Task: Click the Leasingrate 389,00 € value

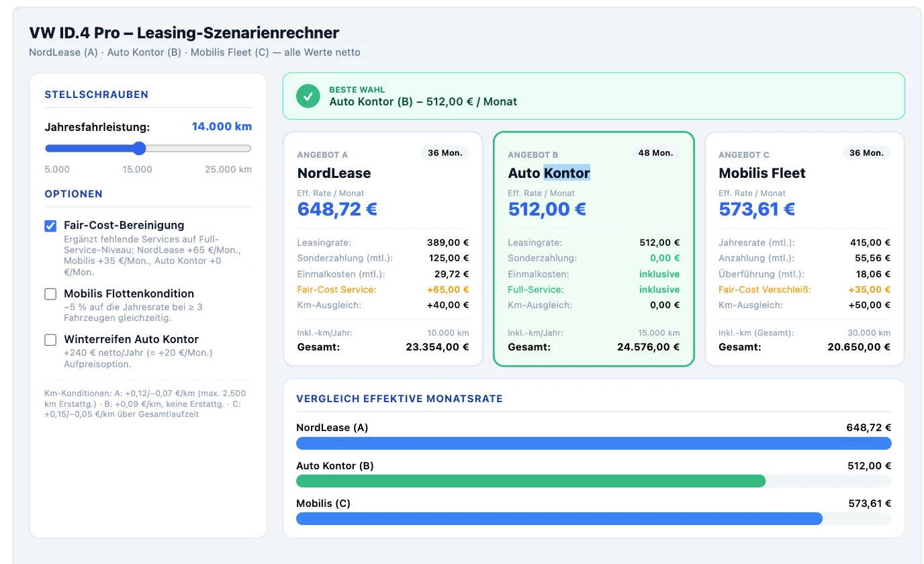Action: pos(448,243)
